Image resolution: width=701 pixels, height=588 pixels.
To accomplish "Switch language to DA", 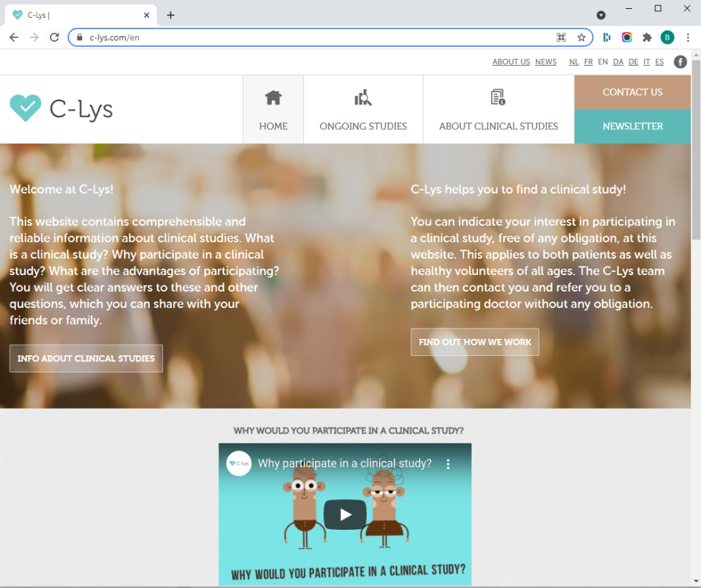I will 618,62.
